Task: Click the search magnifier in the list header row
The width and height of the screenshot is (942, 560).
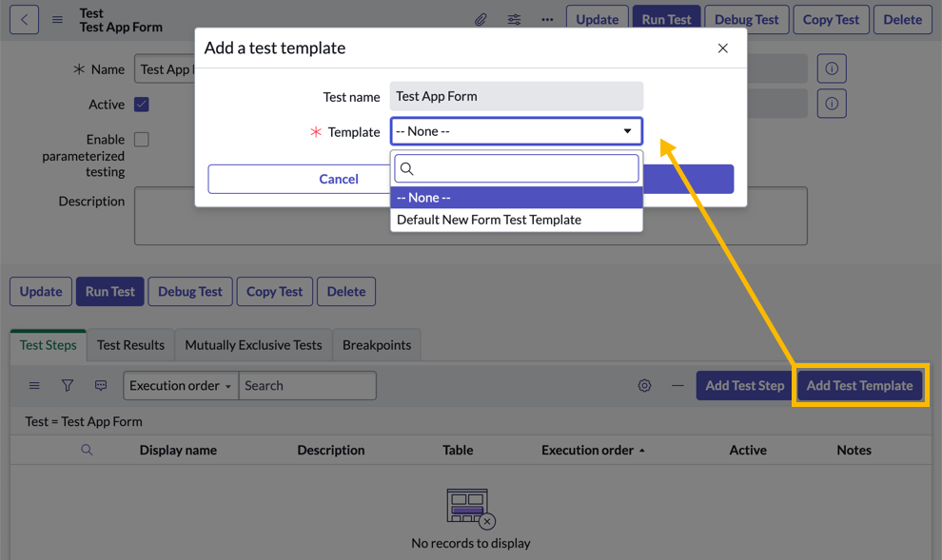Action: (x=87, y=450)
